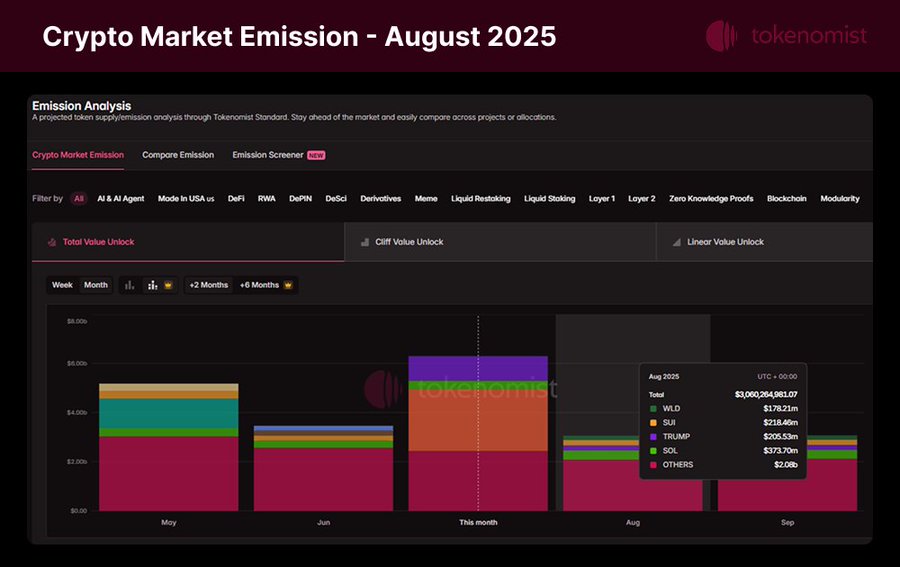900x567 pixels.
Task: Open the Compare Emission tab
Action: 178,155
